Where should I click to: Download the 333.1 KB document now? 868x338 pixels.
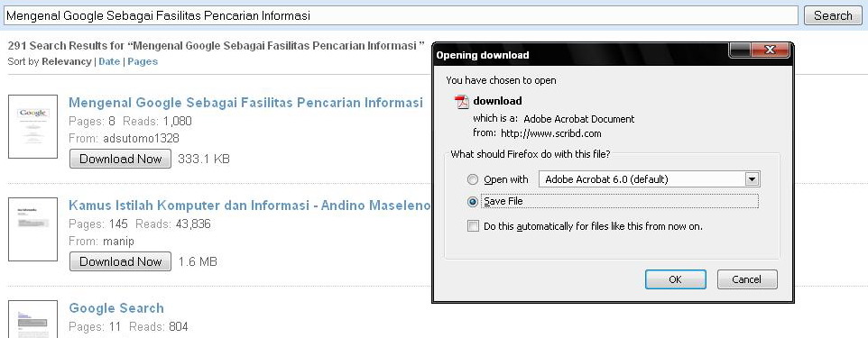(120, 159)
